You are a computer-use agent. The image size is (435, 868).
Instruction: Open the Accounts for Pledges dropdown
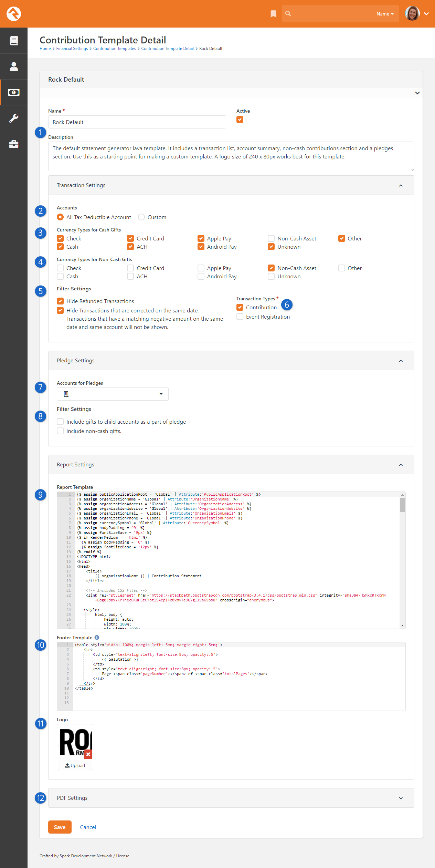[x=113, y=394]
